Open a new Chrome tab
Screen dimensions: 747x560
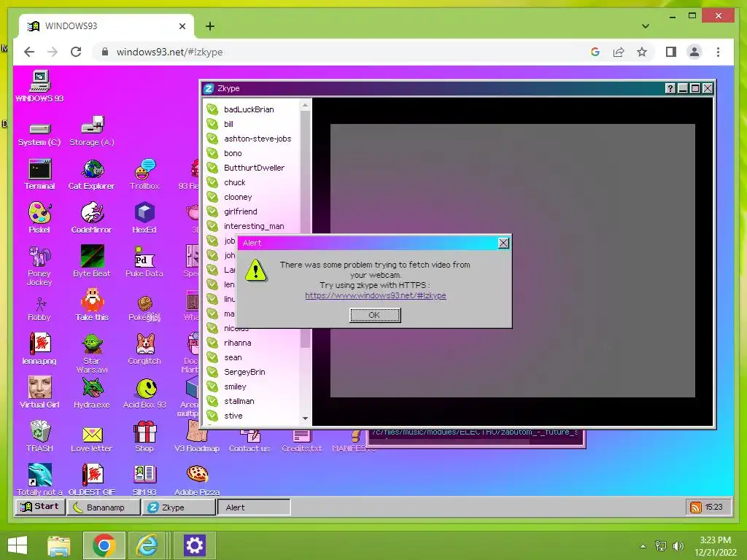[x=210, y=26]
